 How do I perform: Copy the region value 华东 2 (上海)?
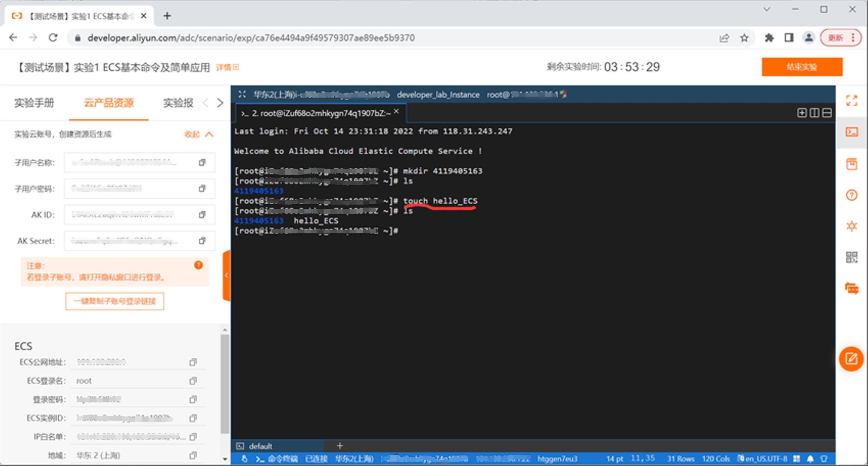point(193,455)
